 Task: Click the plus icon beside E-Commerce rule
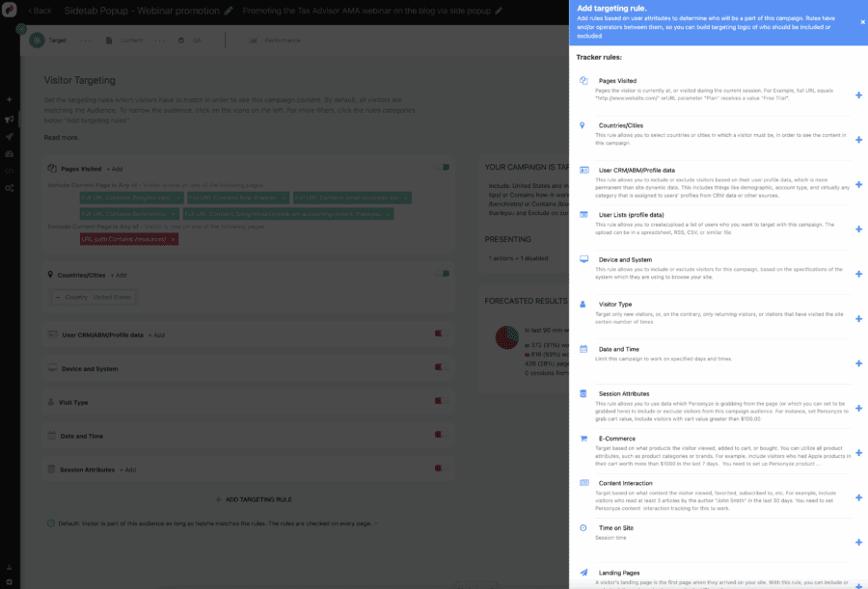click(x=857, y=453)
